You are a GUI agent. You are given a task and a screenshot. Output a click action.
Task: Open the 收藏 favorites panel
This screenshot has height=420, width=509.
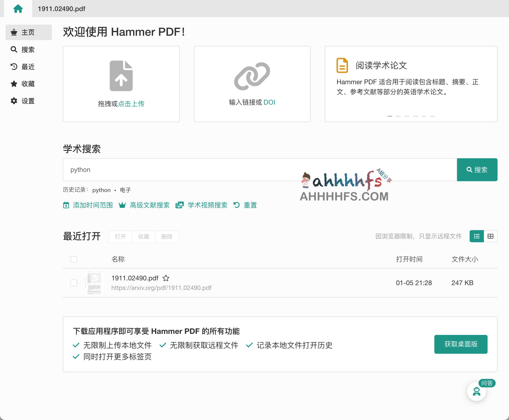pos(28,84)
